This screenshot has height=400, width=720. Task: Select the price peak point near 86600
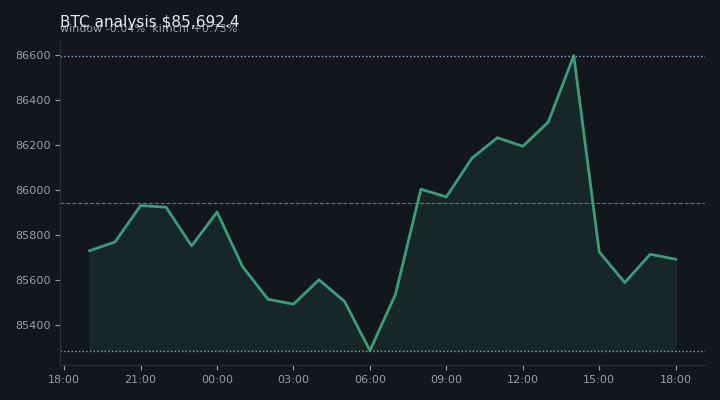574,56
